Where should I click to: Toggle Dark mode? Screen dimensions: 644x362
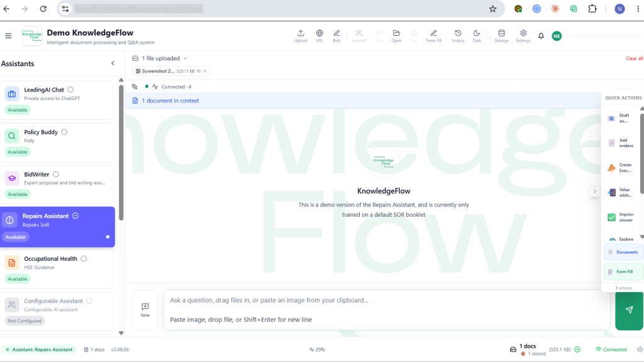click(477, 36)
